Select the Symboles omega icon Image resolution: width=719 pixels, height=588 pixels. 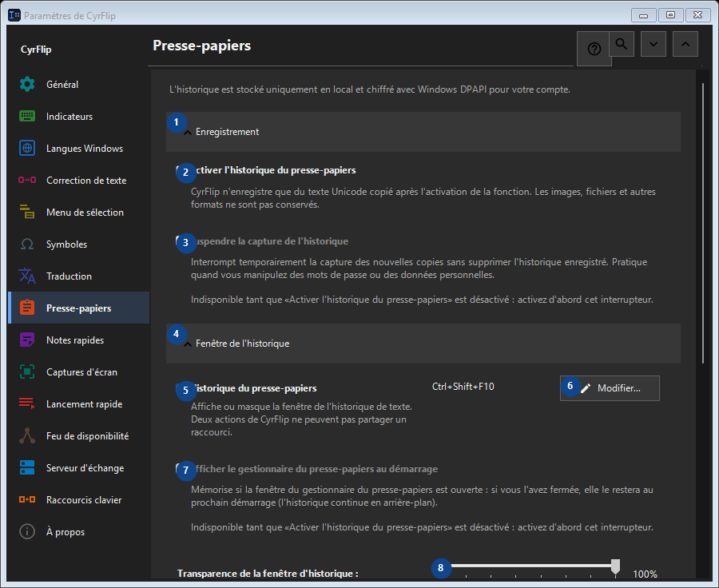click(x=27, y=244)
